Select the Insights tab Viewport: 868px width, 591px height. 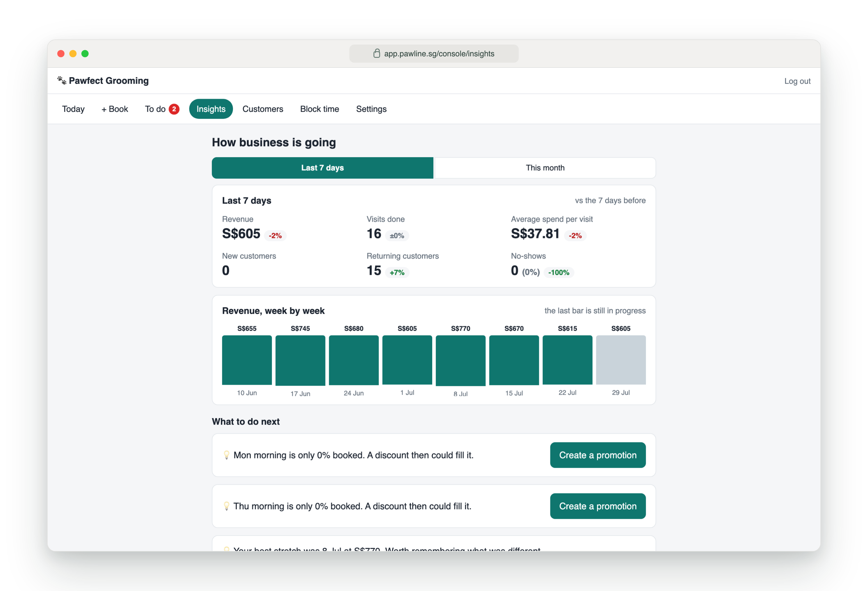[x=211, y=109]
